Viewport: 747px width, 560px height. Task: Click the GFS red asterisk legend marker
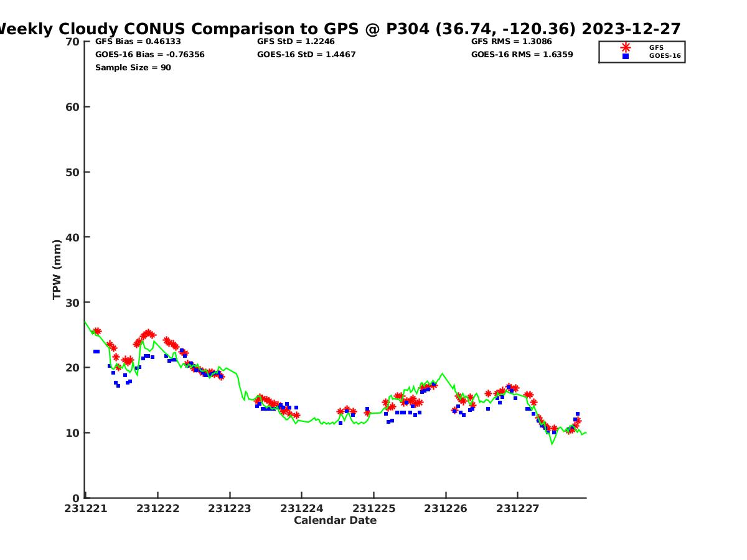[626, 47]
